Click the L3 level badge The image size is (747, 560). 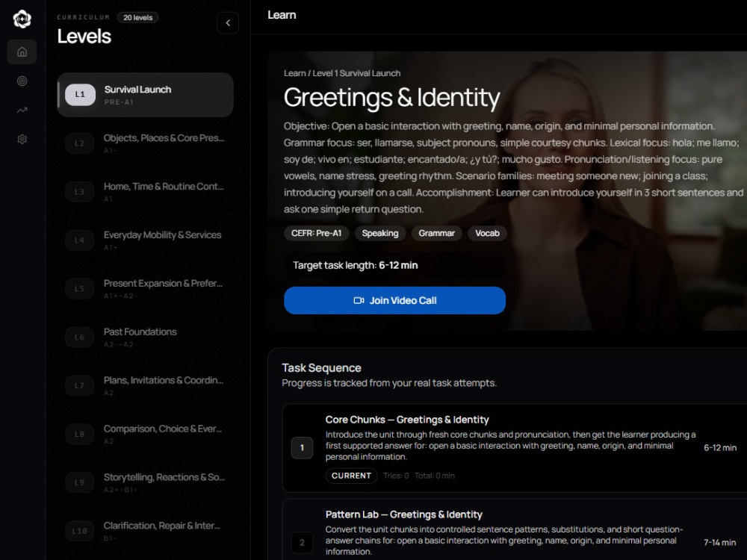click(x=80, y=192)
